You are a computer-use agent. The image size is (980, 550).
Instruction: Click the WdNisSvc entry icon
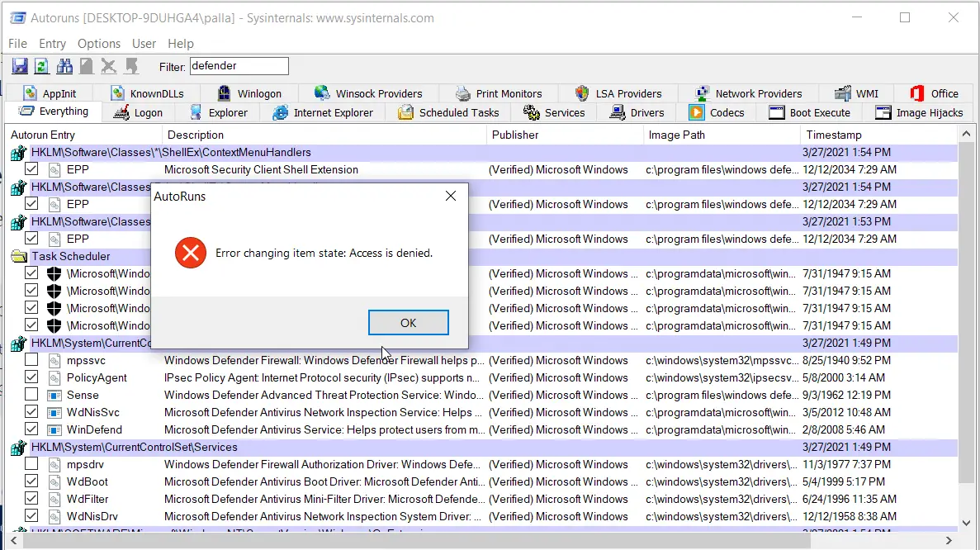tap(55, 413)
